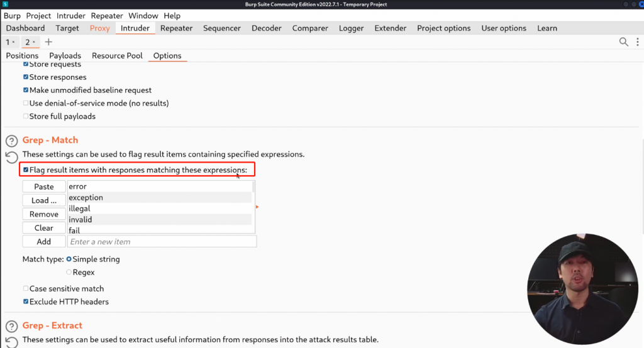Open the Repeater menu in menu bar
Screen dimensions: 644x348
click(107, 16)
